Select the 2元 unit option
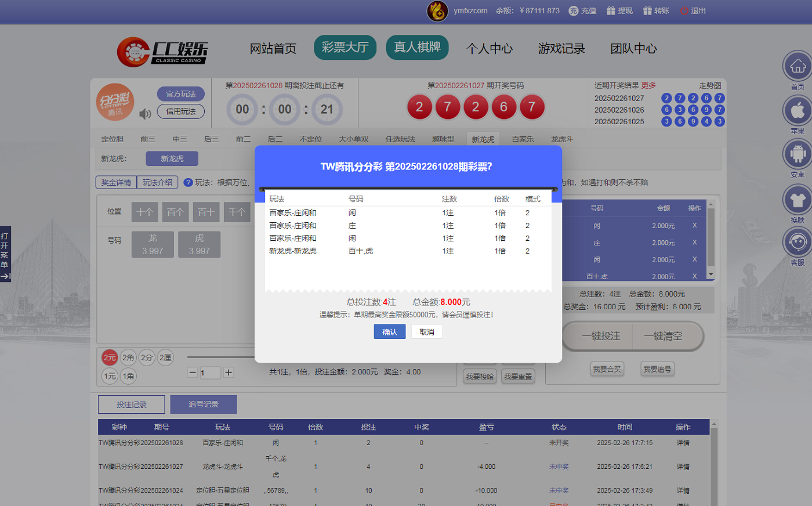This screenshot has height=506, width=812. (x=110, y=357)
